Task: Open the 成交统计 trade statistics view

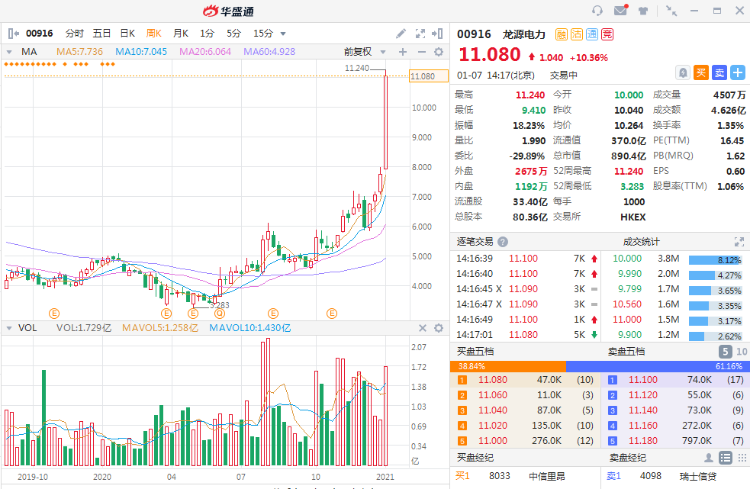Action: pyautogui.click(x=642, y=241)
